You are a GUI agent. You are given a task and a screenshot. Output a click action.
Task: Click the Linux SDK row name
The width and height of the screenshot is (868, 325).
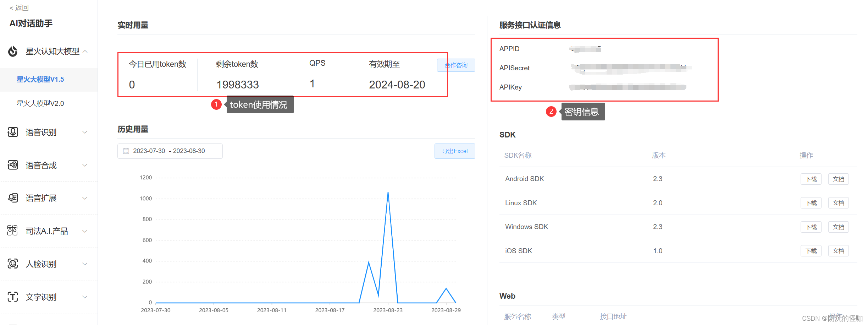pyautogui.click(x=521, y=203)
